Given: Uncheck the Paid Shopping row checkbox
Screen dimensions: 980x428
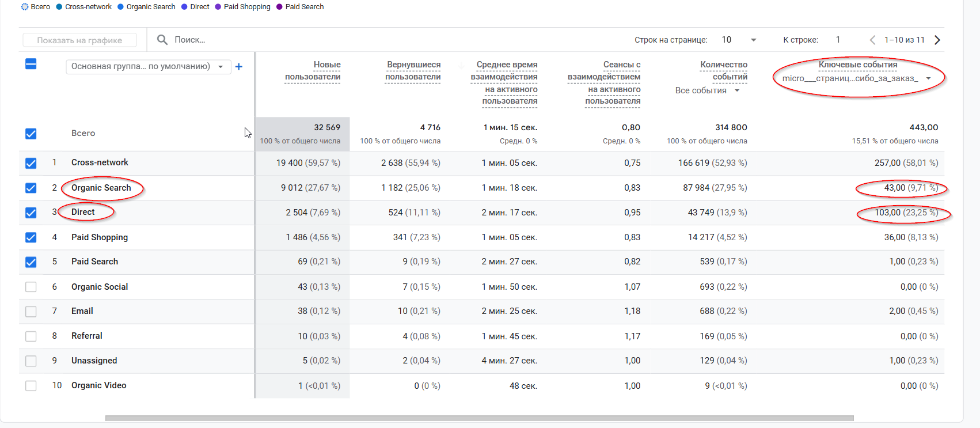Looking at the screenshot, I should point(31,237).
